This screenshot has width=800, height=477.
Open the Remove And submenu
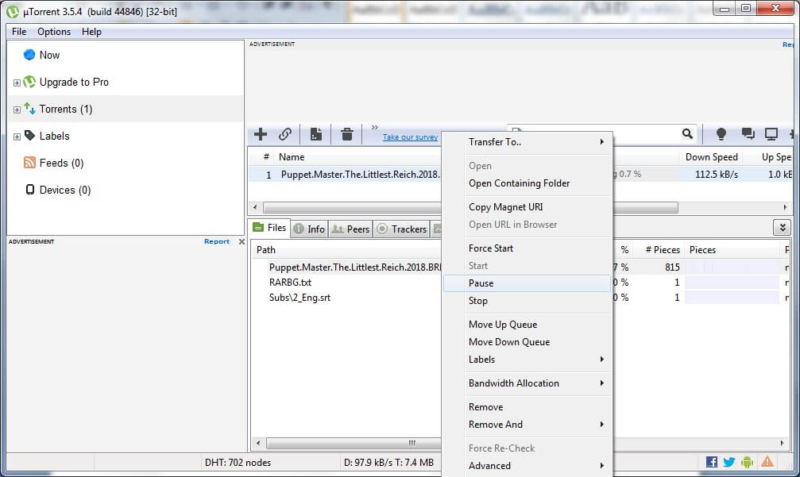(x=527, y=424)
